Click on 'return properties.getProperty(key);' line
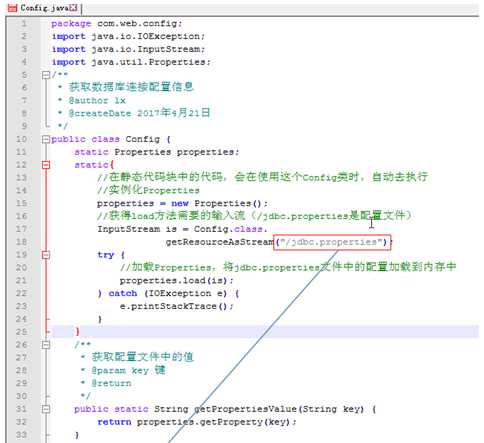Screen dimensions: 484x443 click(x=197, y=422)
